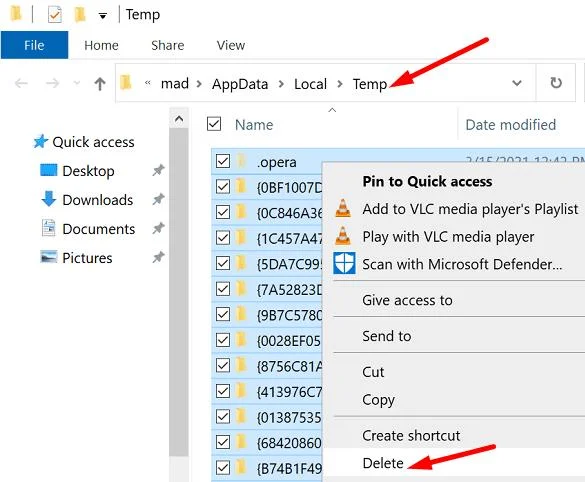Click the Local breadcrumb
The image size is (585, 482).
click(x=310, y=84)
